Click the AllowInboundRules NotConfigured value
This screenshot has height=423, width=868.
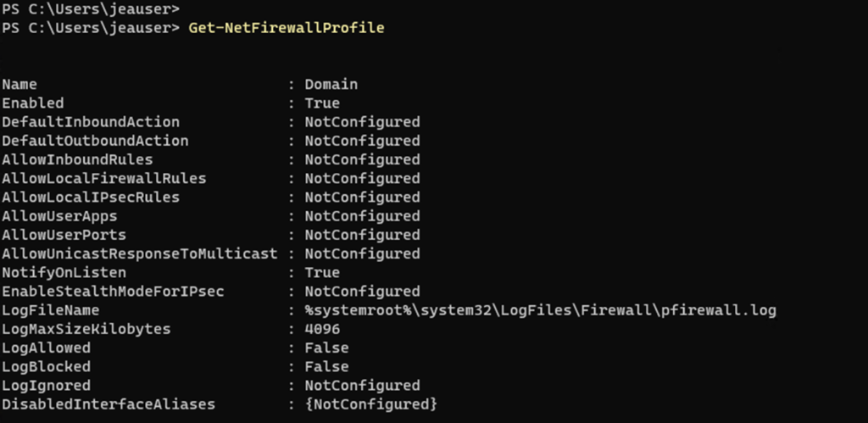(362, 159)
